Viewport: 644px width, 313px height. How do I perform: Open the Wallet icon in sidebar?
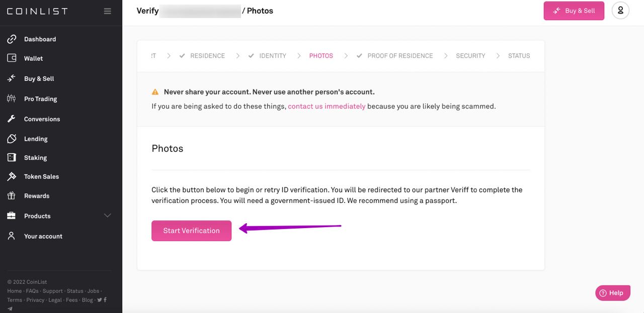click(11, 58)
